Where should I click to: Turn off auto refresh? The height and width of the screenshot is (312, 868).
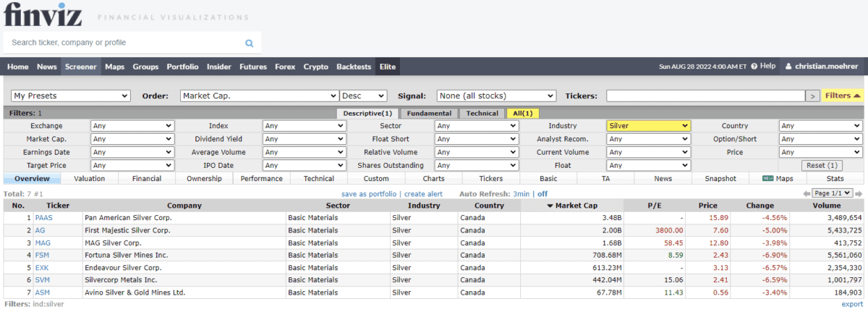542,194
